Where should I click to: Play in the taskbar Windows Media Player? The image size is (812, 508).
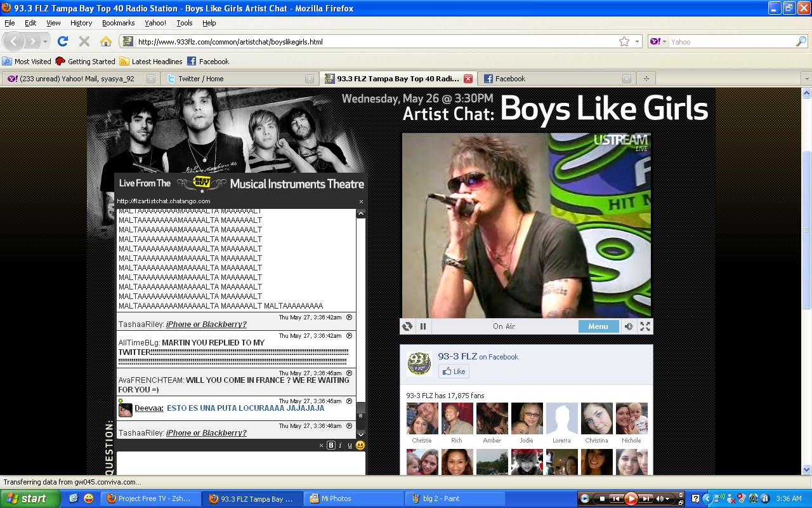(x=631, y=498)
